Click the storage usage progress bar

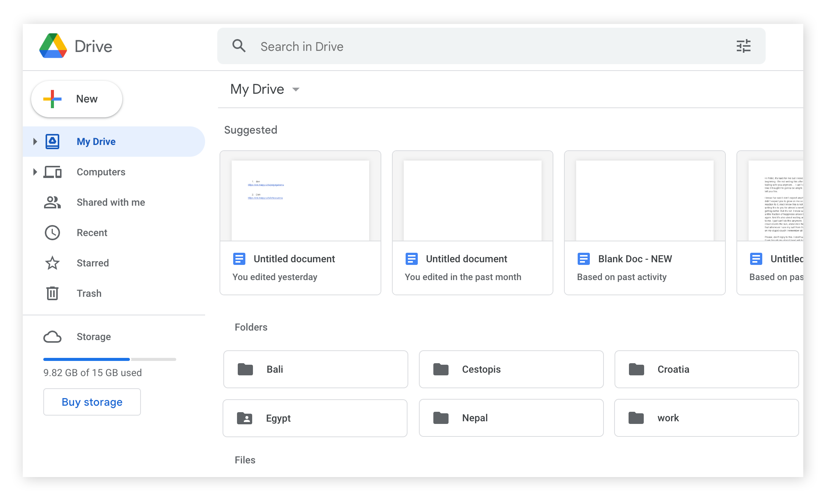[109, 359]
